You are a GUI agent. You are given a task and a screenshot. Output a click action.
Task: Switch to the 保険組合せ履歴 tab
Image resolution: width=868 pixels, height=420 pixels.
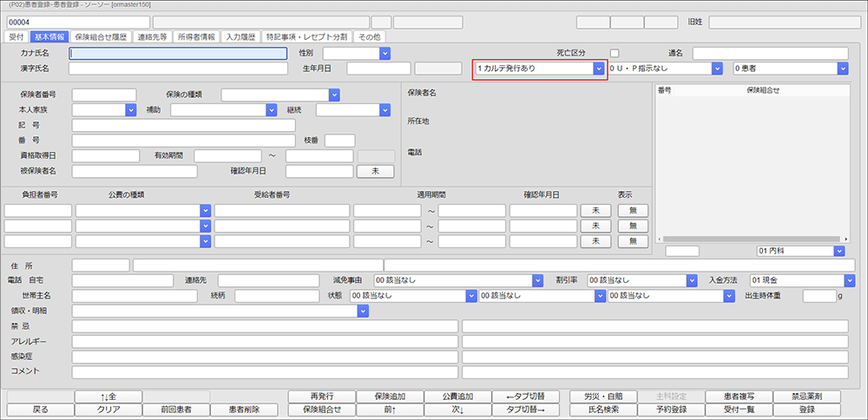101,37
